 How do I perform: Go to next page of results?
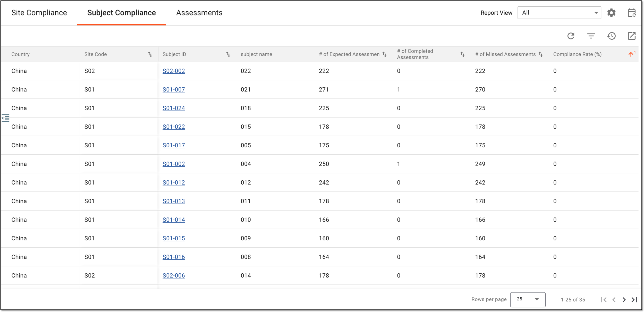tap(624, 300)
